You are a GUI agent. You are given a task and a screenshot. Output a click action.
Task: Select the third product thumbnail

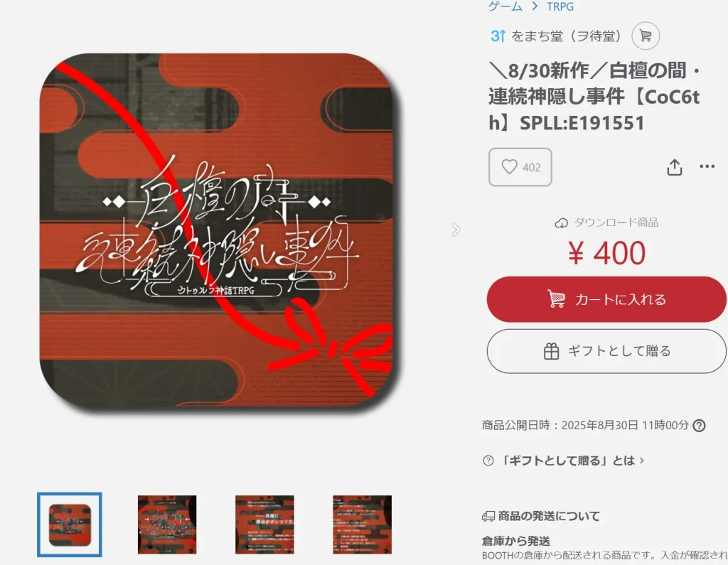pos(264,524)
